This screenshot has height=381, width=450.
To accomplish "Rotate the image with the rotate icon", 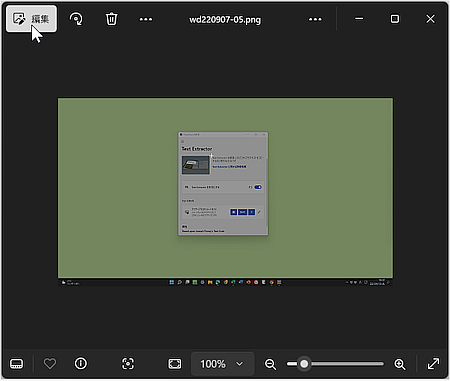I will click(x=76, y=19).
